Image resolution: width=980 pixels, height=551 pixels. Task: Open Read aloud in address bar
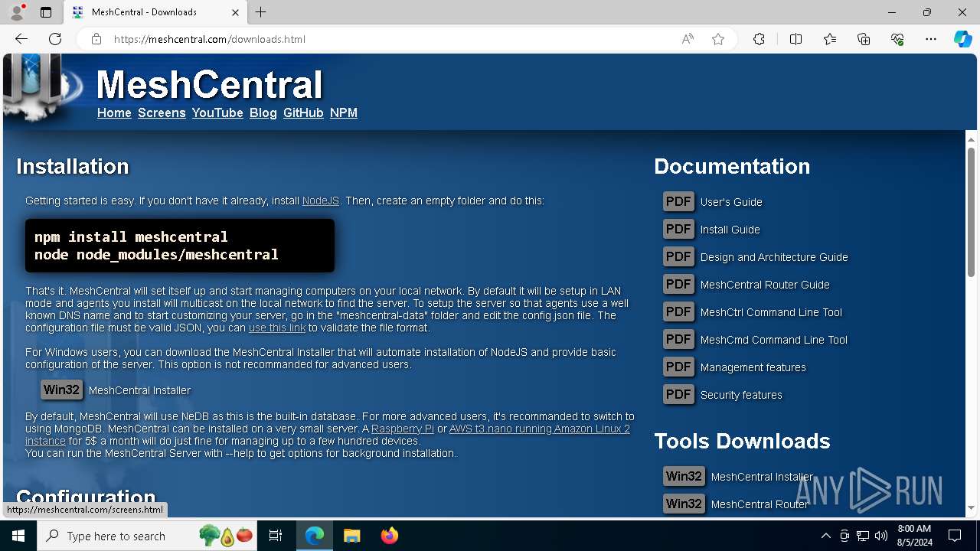(688, 39)
